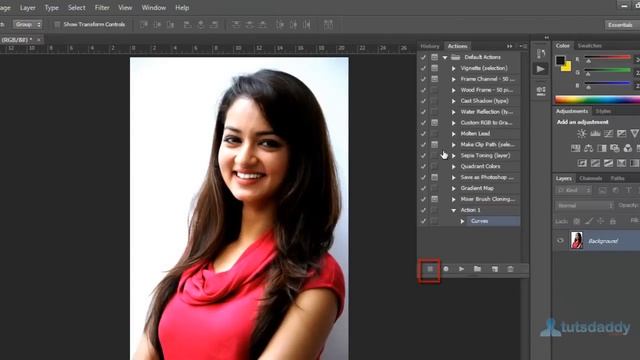Add a Vibrance adjustment triangle icon

click(634, 133)
